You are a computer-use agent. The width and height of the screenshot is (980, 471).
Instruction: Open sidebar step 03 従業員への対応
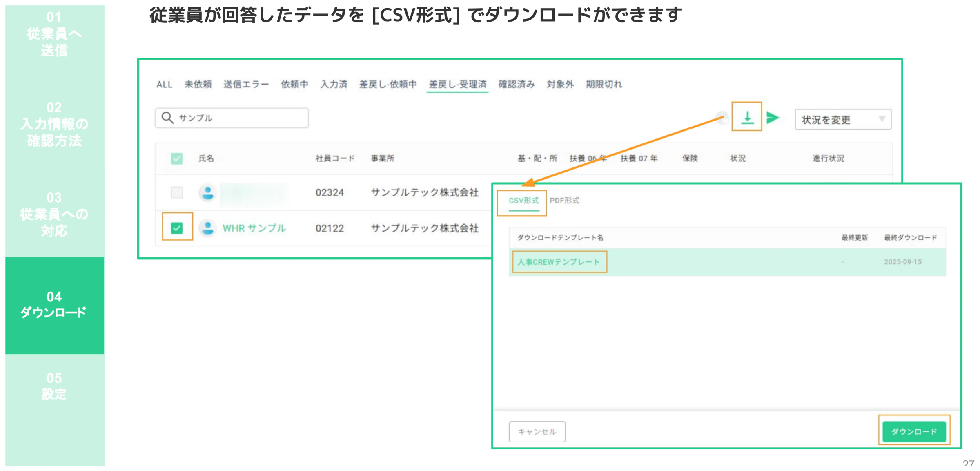[54, 214]
